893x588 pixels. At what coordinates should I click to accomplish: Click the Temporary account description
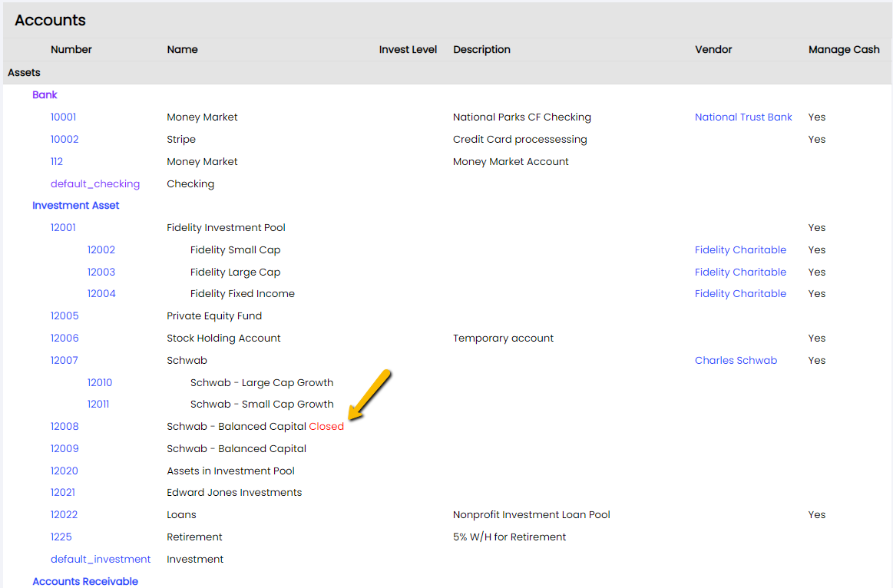coord(504,338)
